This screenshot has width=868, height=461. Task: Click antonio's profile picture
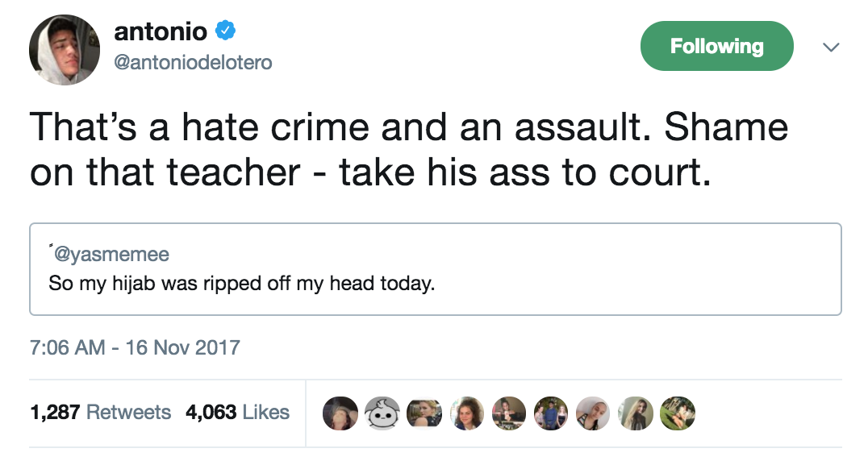65,50
